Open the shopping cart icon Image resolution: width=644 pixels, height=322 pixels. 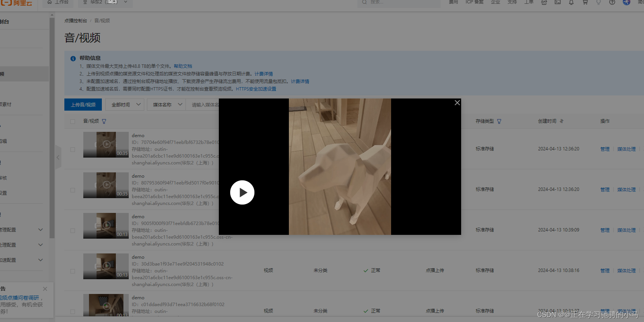point(585,2)
